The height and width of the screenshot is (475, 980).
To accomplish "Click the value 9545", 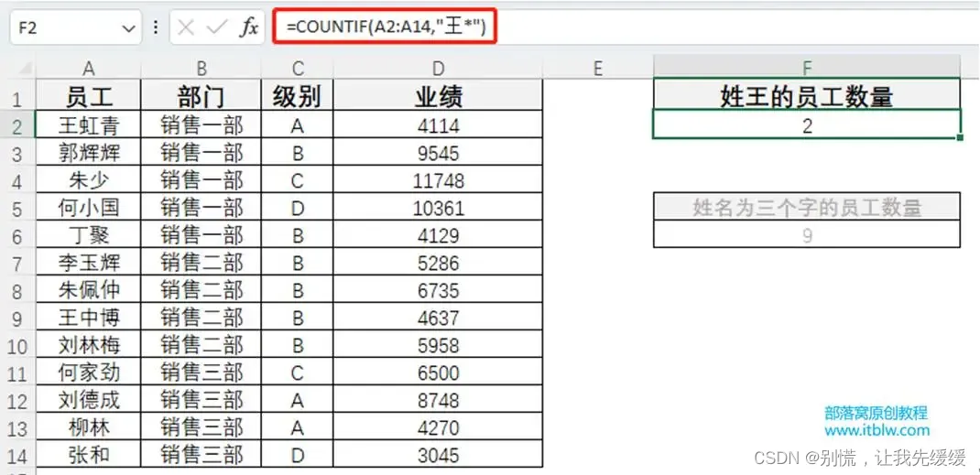I will (x=438, y=154).
